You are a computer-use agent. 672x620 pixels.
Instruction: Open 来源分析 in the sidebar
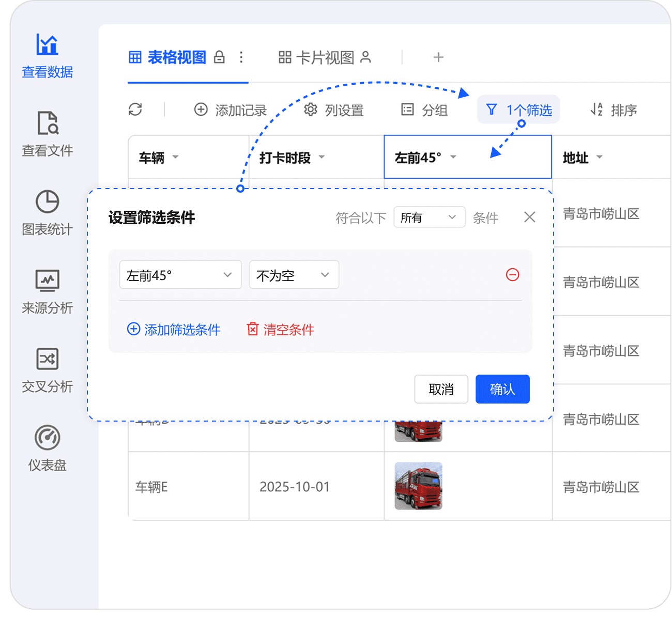(47, 281)
